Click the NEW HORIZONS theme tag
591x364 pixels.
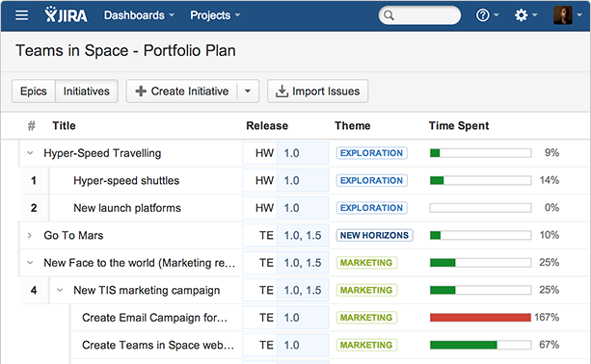tap(375, 236)
